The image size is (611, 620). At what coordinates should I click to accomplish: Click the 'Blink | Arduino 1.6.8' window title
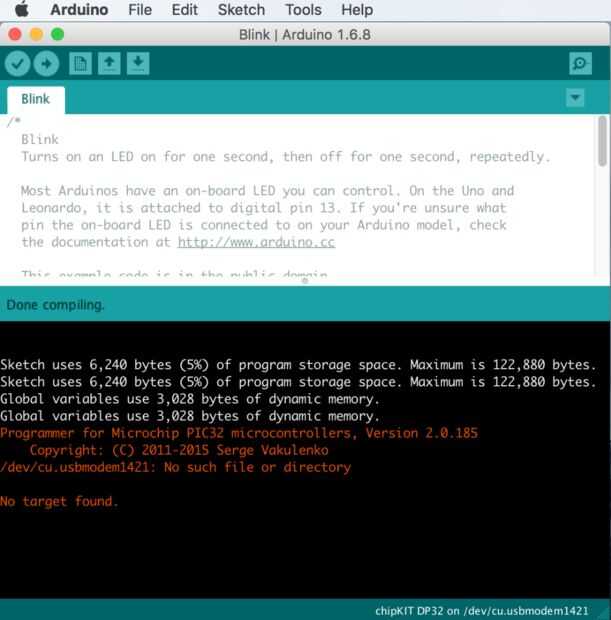[305, 35]
